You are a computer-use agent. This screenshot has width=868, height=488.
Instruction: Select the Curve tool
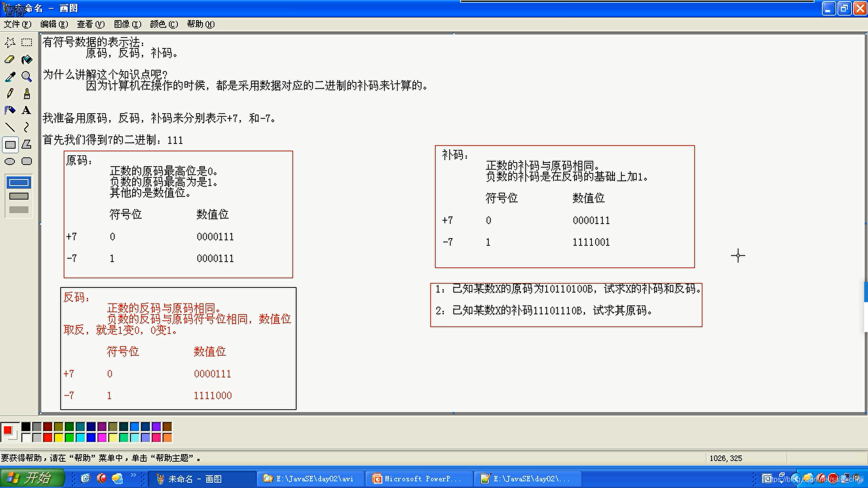(27, 127)
